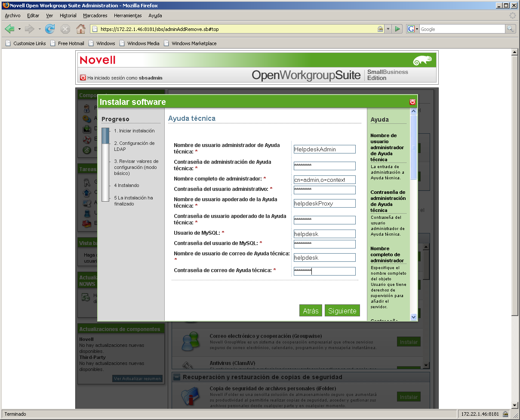
Task: Open forward button history dropdown arrow
Action: [39, 29]
